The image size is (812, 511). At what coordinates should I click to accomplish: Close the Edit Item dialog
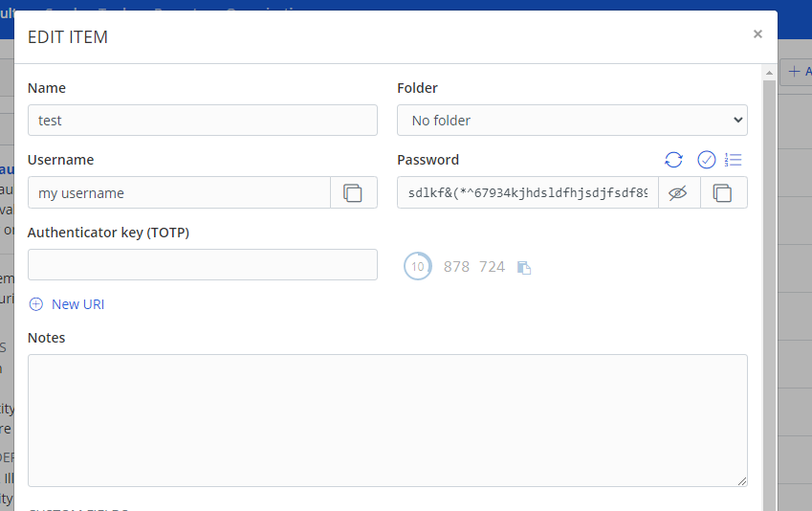click(x=757, y=34)
